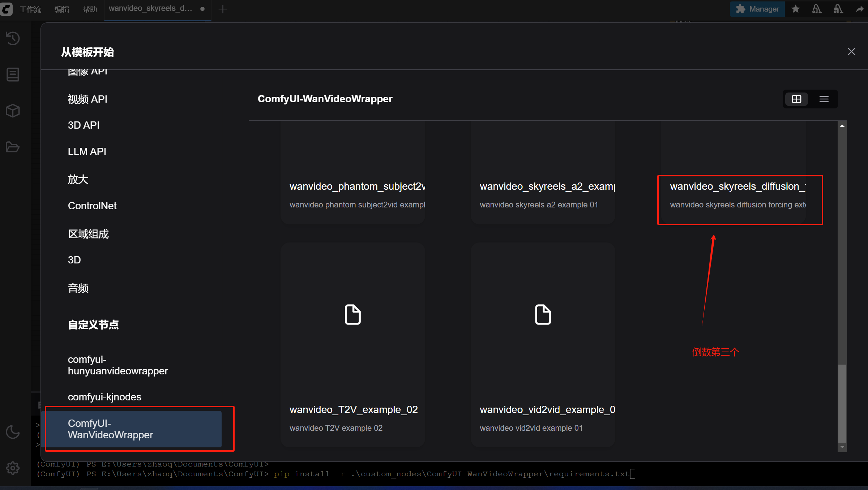Viewport: 868px width, 490px height.
Task: Select comfyui-kjnodes template category
Action: click(x=104, y=397)
